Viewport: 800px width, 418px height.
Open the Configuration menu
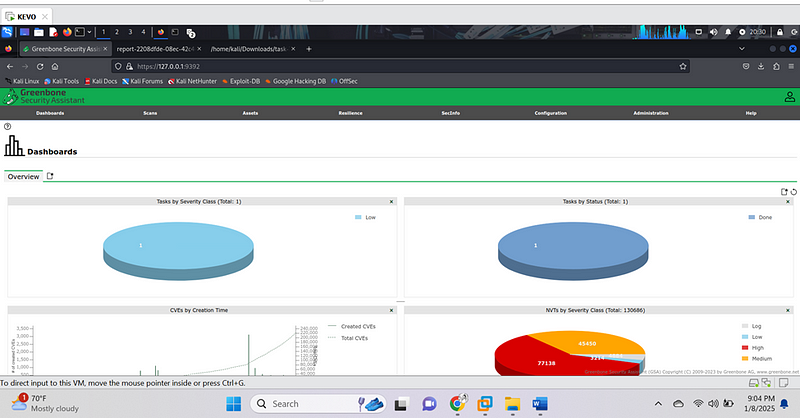551,113
